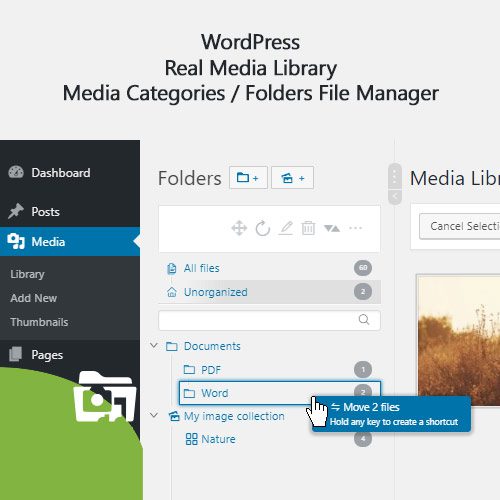This screenshot has width=500, height=500.
Task: Select the rearrange folders move icon
Action: coord(239,228)
